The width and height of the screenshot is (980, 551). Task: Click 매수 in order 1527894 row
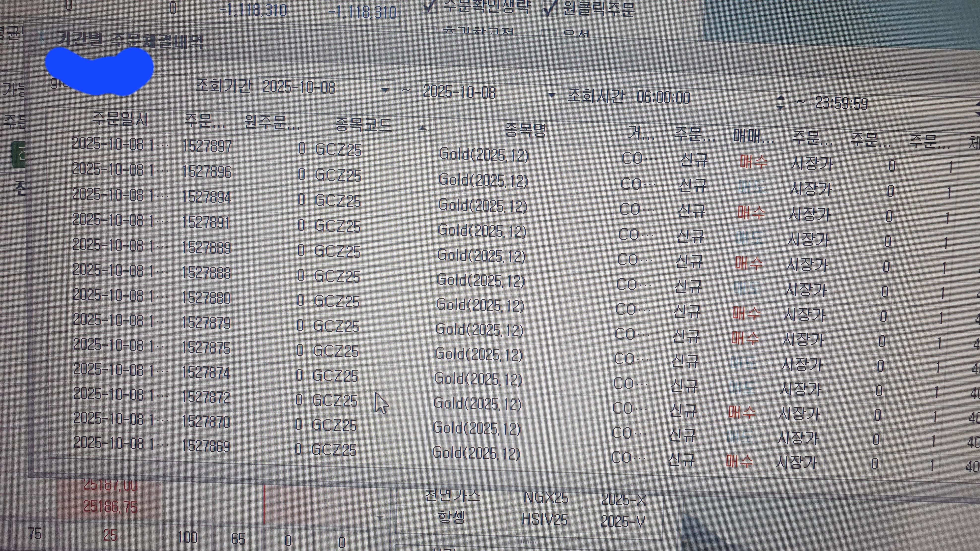pyautogui.click(x=751, y=212)
